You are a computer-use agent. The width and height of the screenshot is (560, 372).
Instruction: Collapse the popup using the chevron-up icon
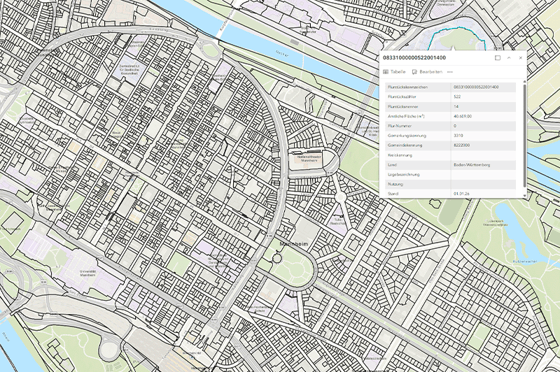[x=509, y=57]
